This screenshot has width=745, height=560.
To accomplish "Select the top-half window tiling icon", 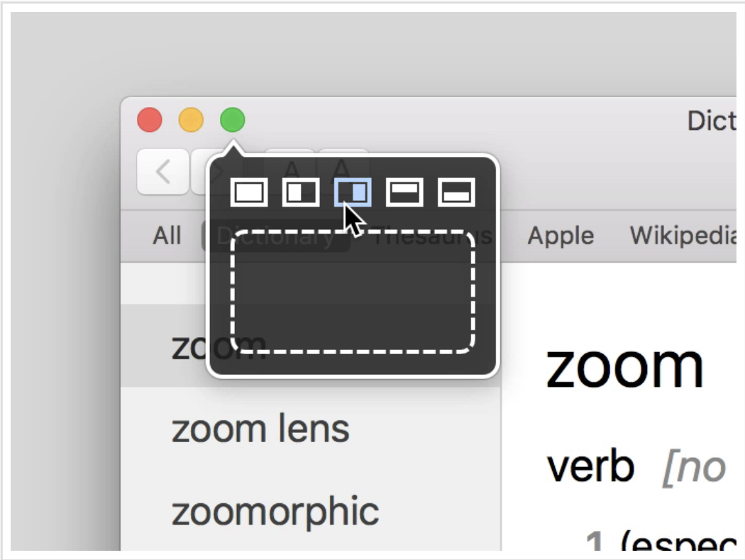I will (404, 192).
